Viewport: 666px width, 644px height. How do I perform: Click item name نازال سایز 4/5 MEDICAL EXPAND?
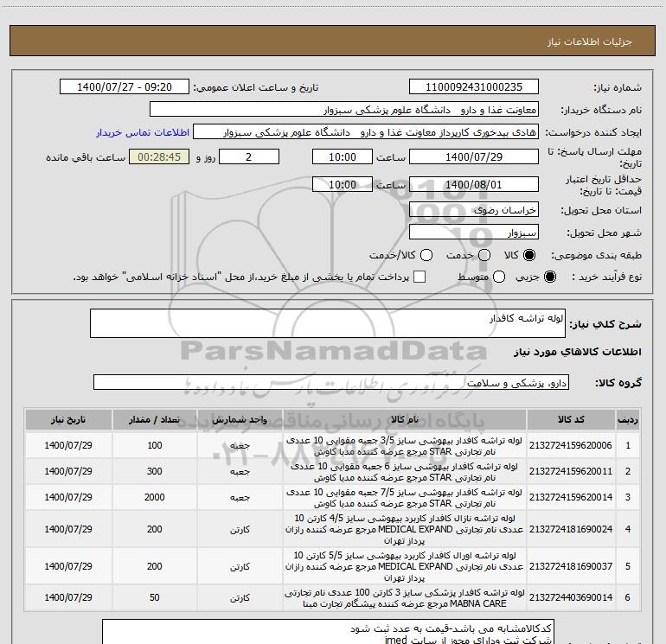[x=405, y=529]
